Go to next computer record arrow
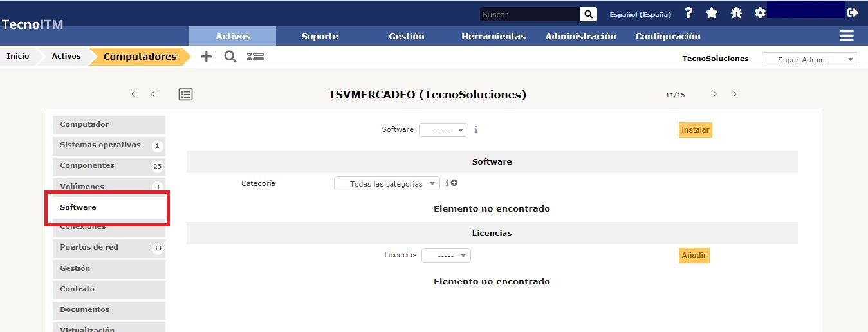The image size is (868, 332). 714,95
